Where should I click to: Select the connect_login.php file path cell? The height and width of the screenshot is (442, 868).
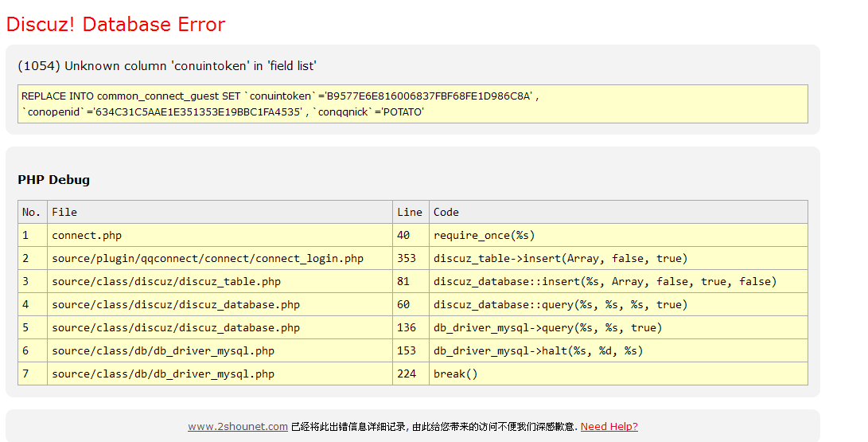click(208, 258)
